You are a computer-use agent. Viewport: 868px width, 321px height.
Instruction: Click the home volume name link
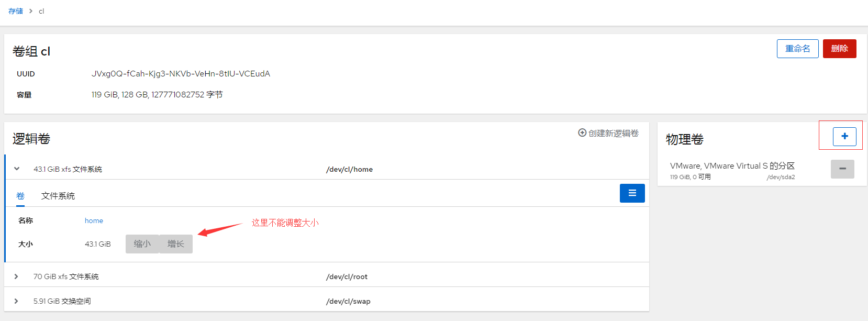click(94, 220)
